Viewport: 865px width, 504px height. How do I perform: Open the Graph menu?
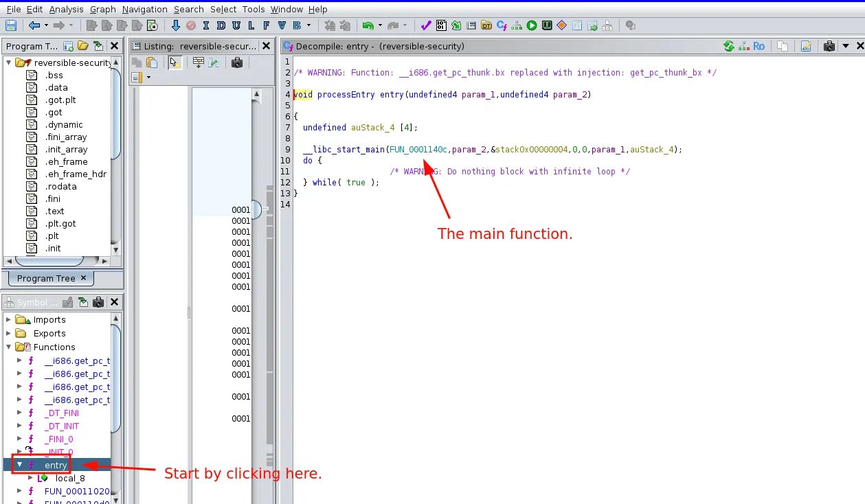tap(103, 9)
